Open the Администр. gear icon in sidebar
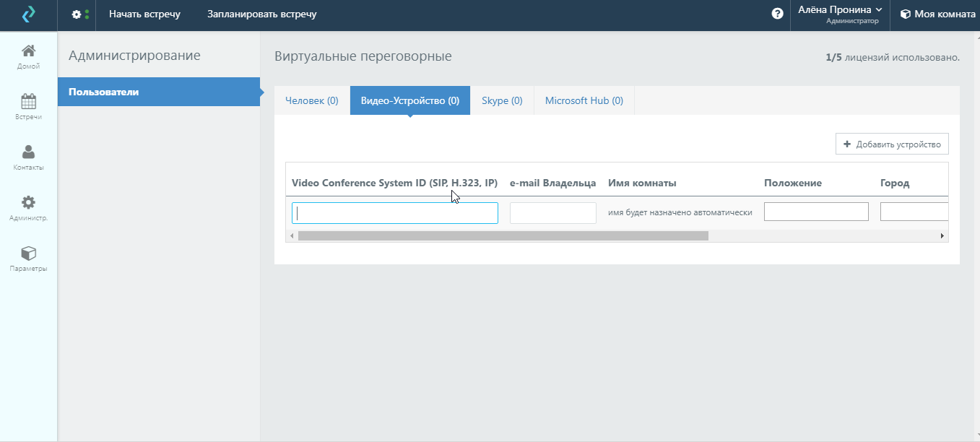This screenshot has height=442, width=980. tap(28, 208)
